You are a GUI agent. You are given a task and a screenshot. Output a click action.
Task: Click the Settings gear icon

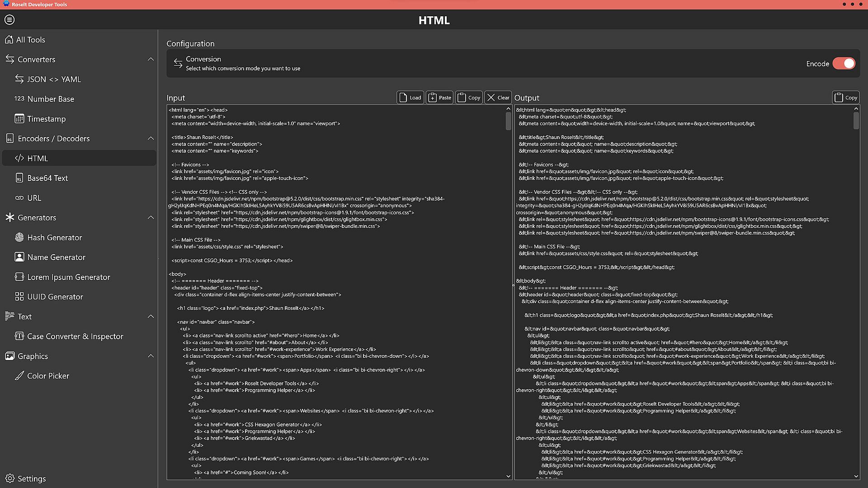9,479
